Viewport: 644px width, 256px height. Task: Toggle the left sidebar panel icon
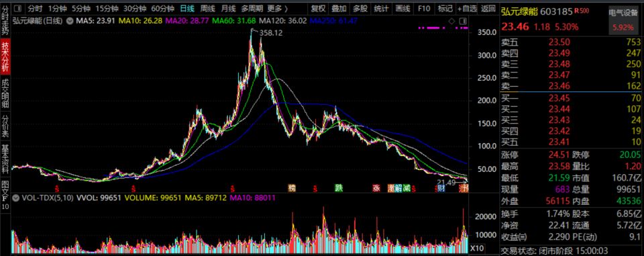[17, 8]
